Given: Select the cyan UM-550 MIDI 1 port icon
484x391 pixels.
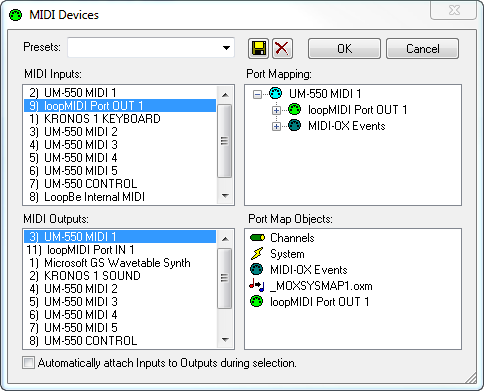Looking at the screenshot, I should point(276,93).
